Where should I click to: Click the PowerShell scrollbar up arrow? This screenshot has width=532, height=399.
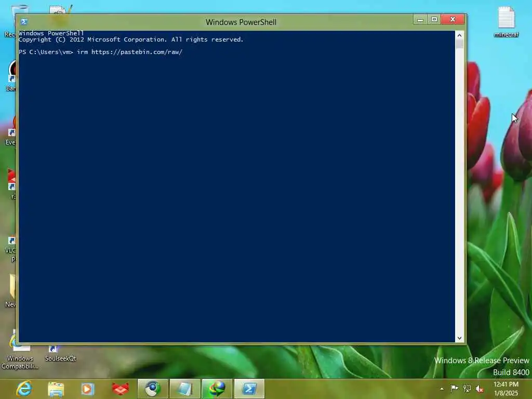(459, 35)
